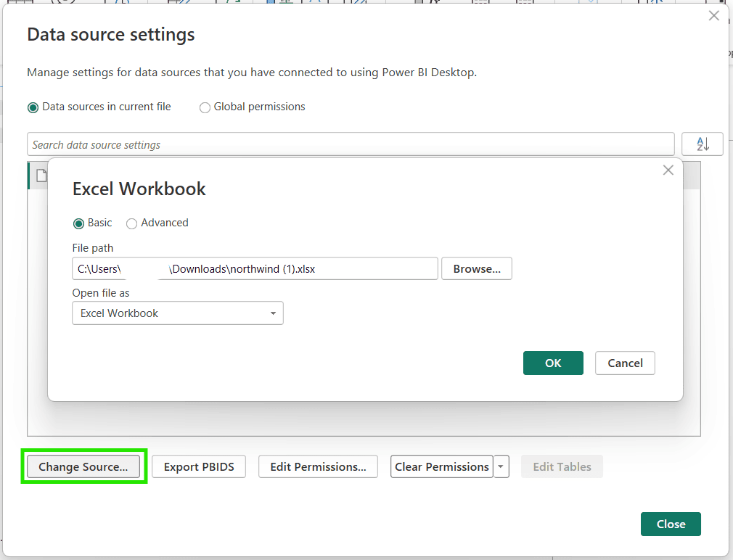Confirm with OK in Excel Workbook dialog
Image resolution: width=733 pixels, height=560 pixels.
(x=553, y=363)
